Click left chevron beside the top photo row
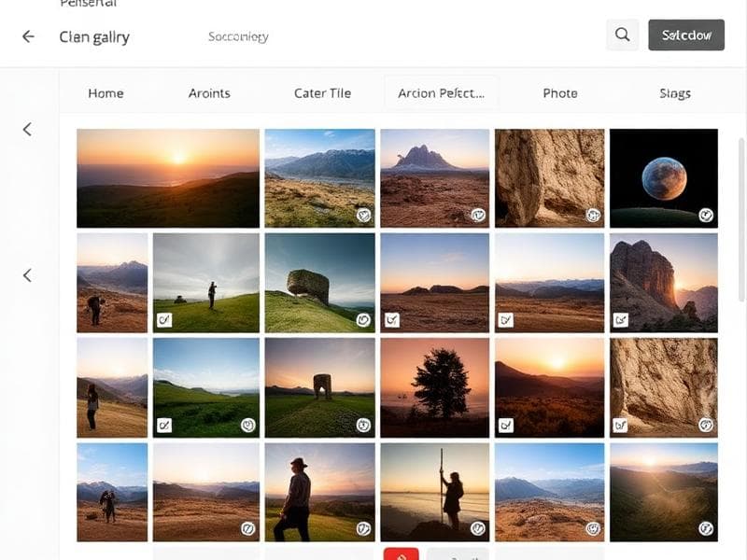This screenshot has width=747, height=560. [27, 130]
